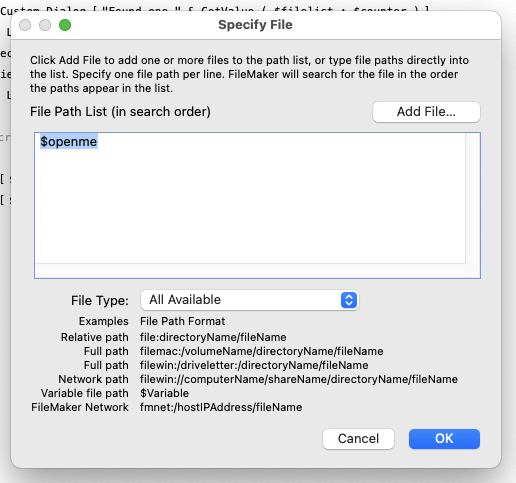Click the filewin network path example
This screenshot has height=483, width=516.
pos(299,379)
